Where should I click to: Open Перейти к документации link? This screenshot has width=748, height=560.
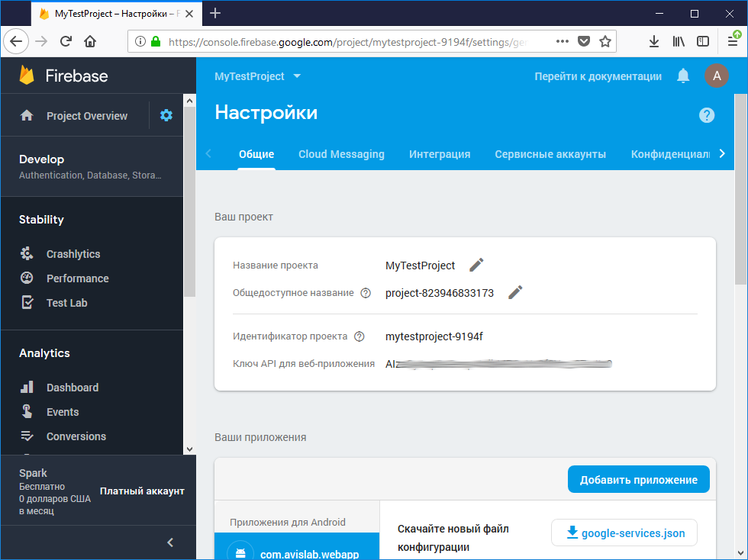point(598,76)
